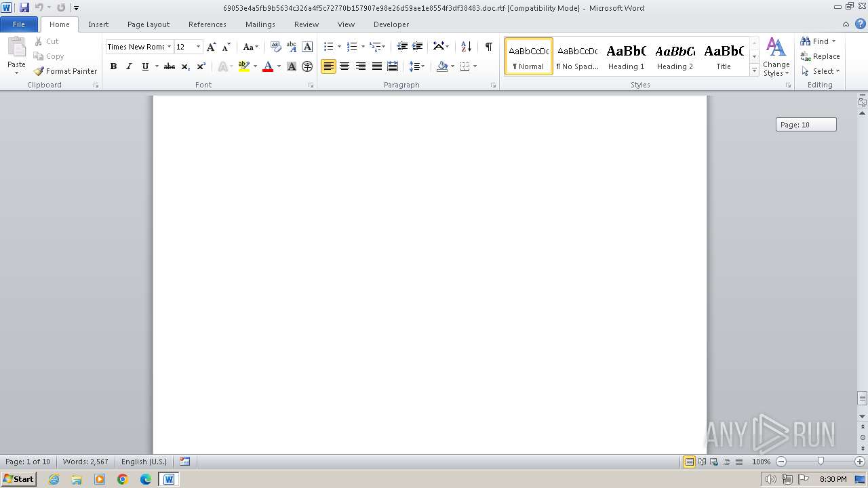Toggle Bold formatting
Screen dimensions: 868x488
113,66
